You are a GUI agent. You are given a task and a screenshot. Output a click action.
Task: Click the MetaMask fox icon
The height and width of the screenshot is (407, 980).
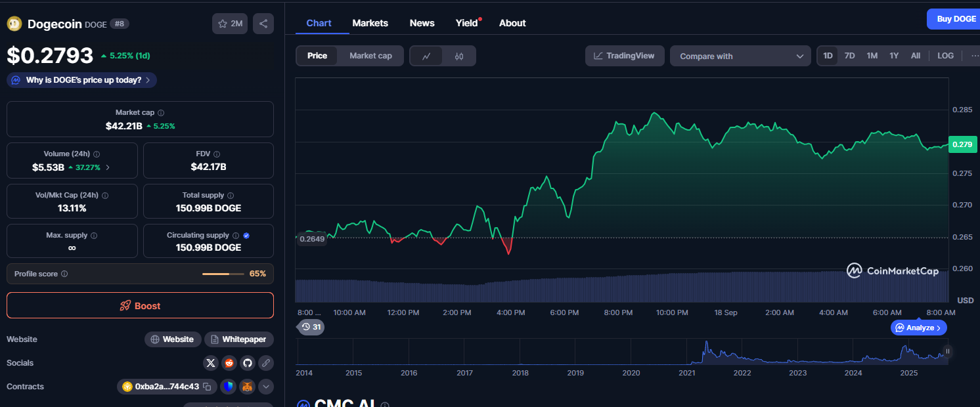tap(247, 387)
